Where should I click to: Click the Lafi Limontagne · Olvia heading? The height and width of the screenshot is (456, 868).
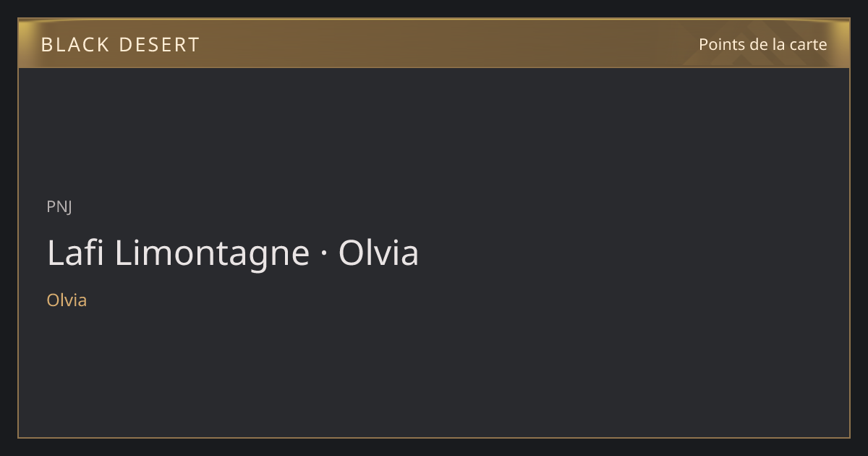coord(233,253)
